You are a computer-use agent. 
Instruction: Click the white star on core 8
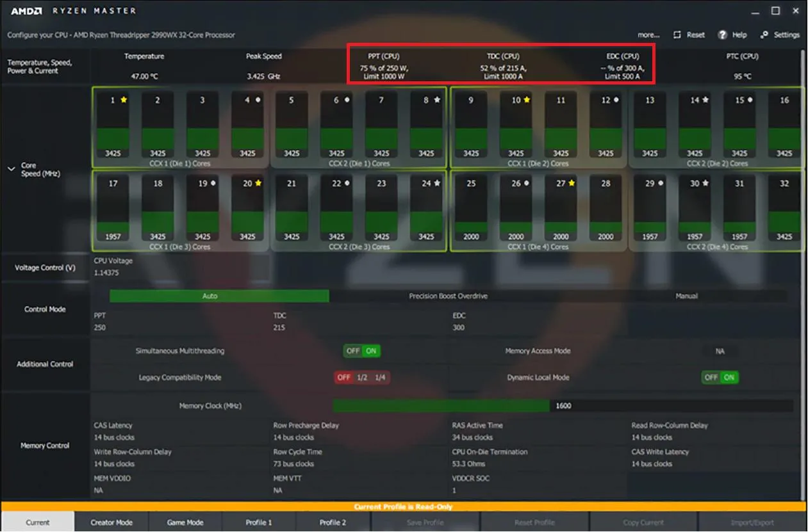437,100
